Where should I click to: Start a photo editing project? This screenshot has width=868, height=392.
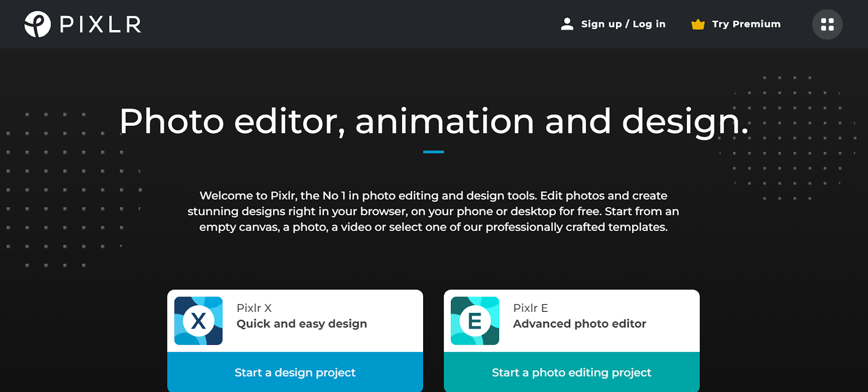572,372
